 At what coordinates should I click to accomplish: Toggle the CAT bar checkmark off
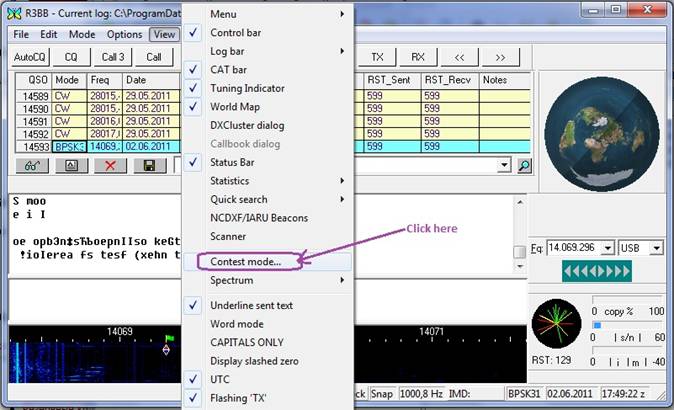tap(229, 69)
